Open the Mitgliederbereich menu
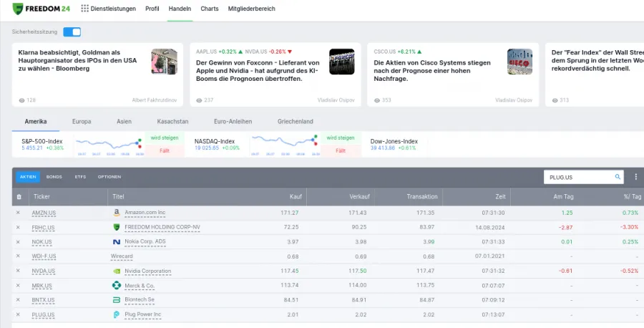This screenshot has width=644, height=328. coord(251,9)
